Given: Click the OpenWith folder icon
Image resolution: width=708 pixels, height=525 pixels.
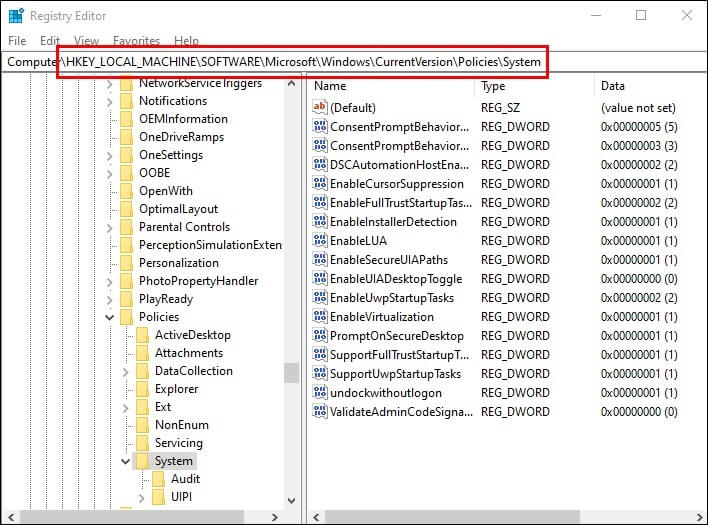Looking at the screenshot, I should (127, 191).
